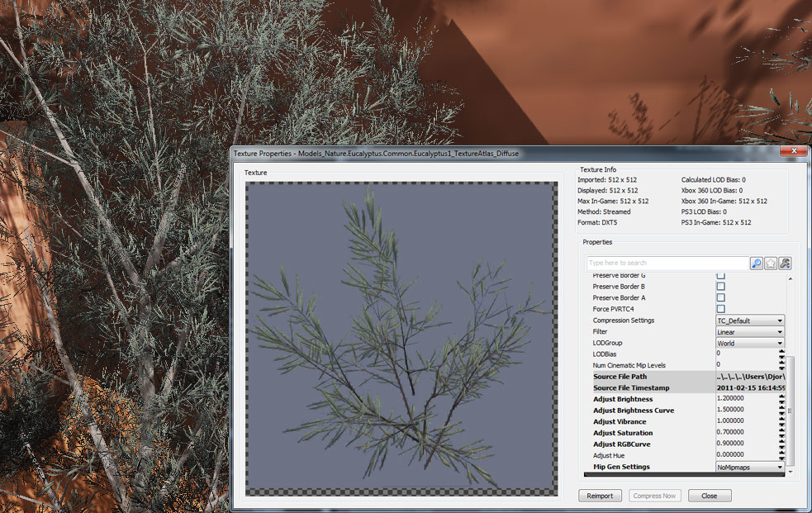The height and width of the screenshot is (513, 812).
Task: Enable Force PVRTC4 checkbox
Action: [x=720, y=308]
